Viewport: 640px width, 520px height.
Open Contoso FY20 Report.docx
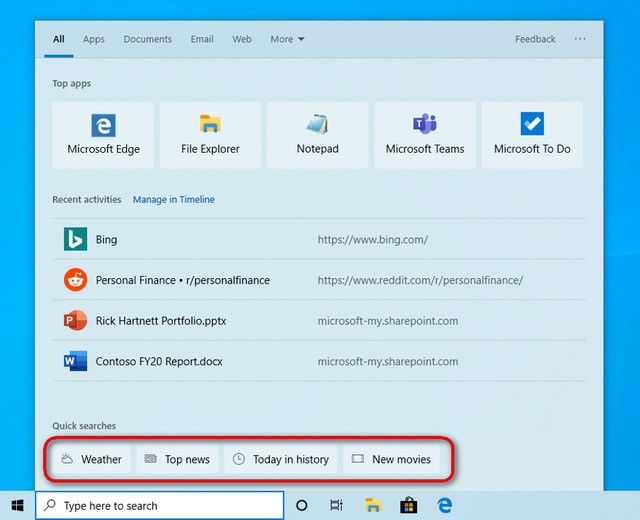point(319,361)
